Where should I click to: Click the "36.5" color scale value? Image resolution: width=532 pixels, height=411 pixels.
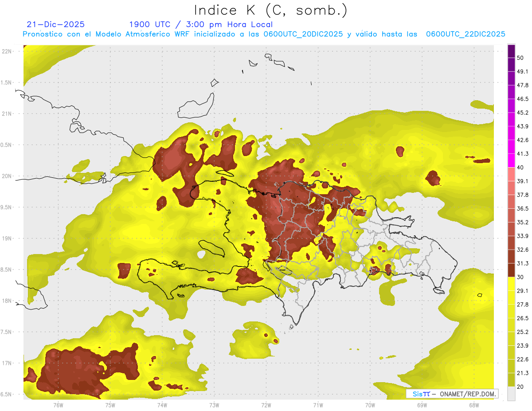[x=523, y=208]
